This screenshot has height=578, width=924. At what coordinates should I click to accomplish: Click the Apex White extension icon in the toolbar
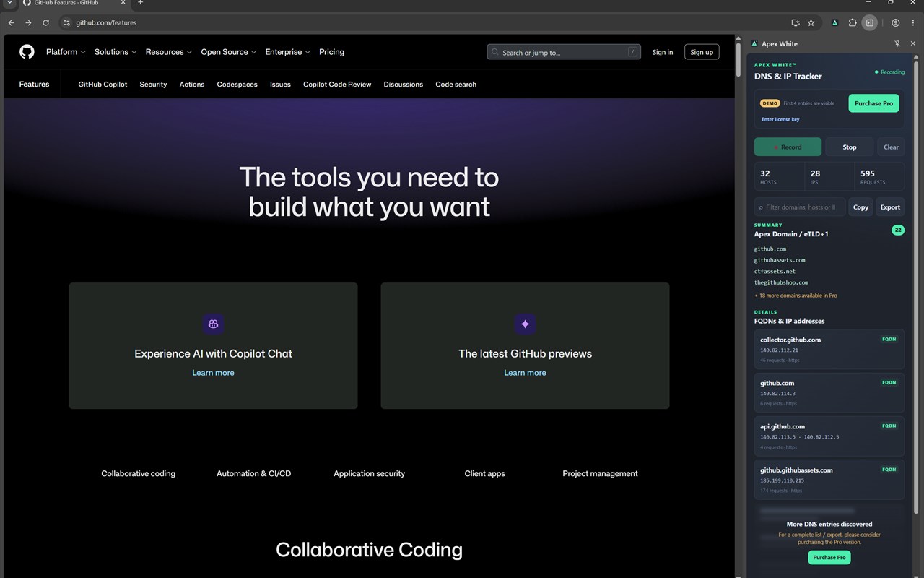coord(835,22)
